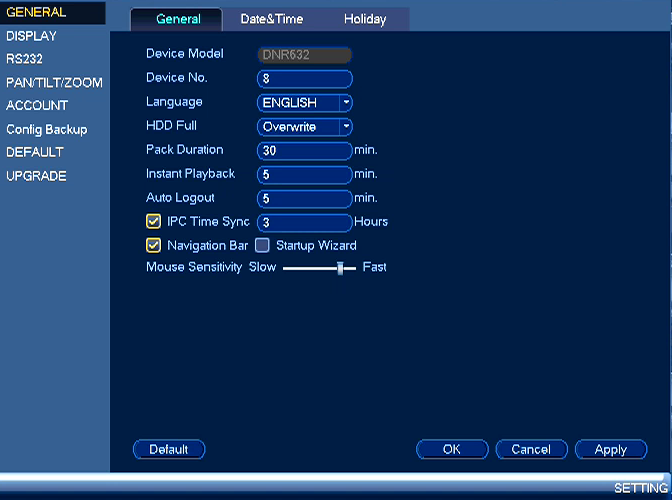Click the Cancel button

[x=531, y=449]
